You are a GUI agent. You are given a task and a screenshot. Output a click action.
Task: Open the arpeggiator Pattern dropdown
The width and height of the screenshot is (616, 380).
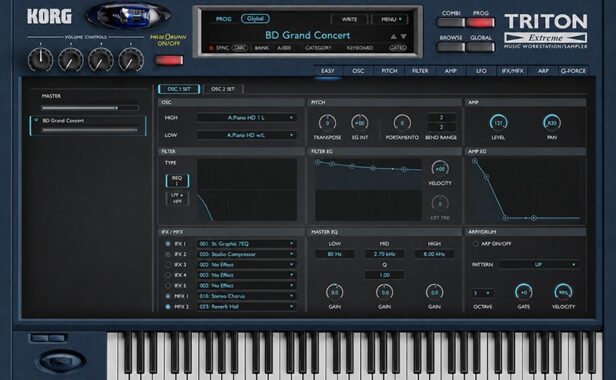539,264
